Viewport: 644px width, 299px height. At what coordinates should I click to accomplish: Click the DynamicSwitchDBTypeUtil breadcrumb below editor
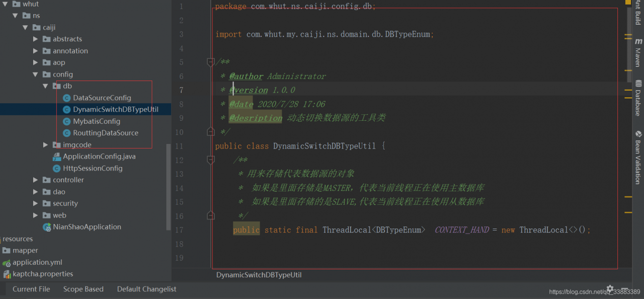tap(259, 275)
